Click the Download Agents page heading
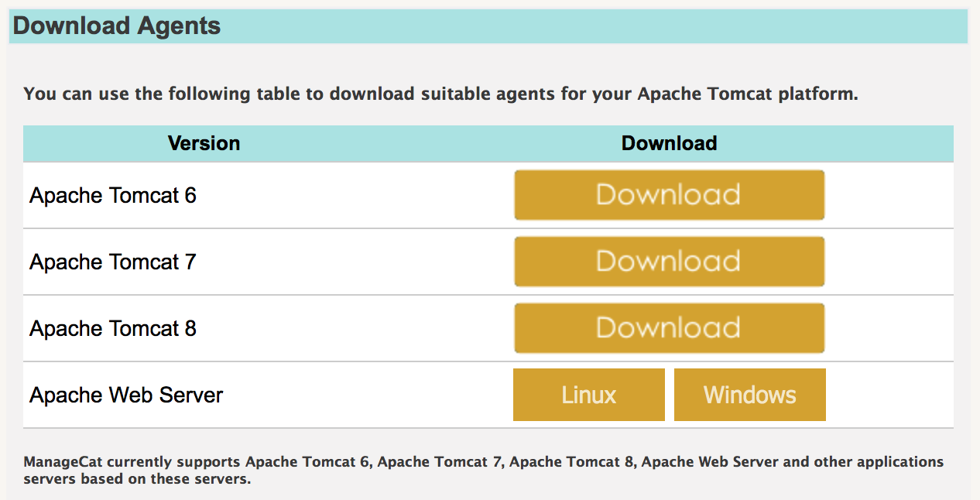 tap(117, 26)
